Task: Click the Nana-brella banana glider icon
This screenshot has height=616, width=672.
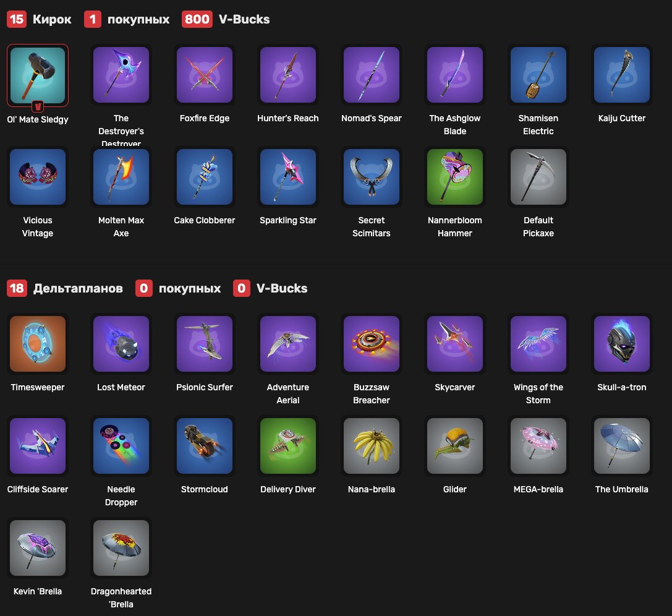Action: tap(372, 446)
